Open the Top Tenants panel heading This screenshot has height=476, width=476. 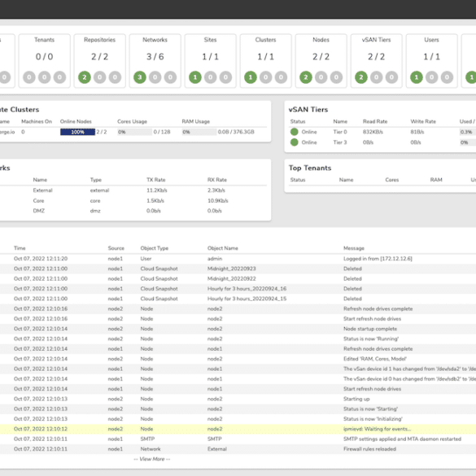[x=310, y=168]
